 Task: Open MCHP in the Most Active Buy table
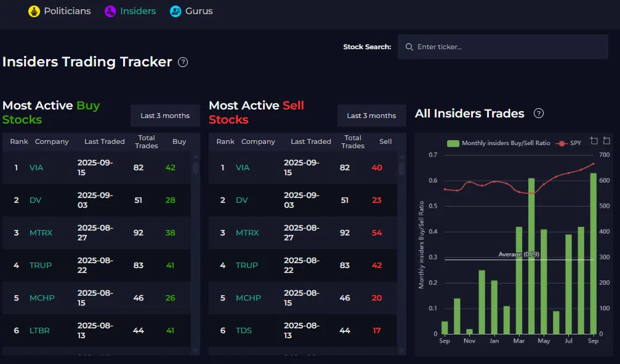tap(42, 298)
